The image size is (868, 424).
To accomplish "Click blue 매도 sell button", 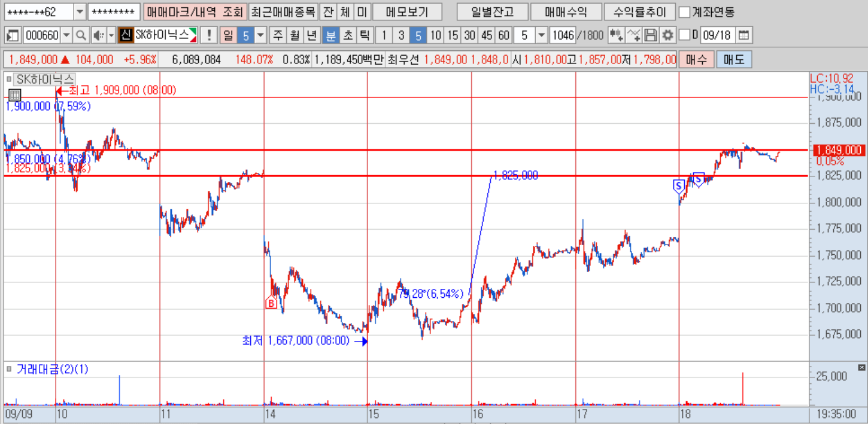I will pos(733,60).
